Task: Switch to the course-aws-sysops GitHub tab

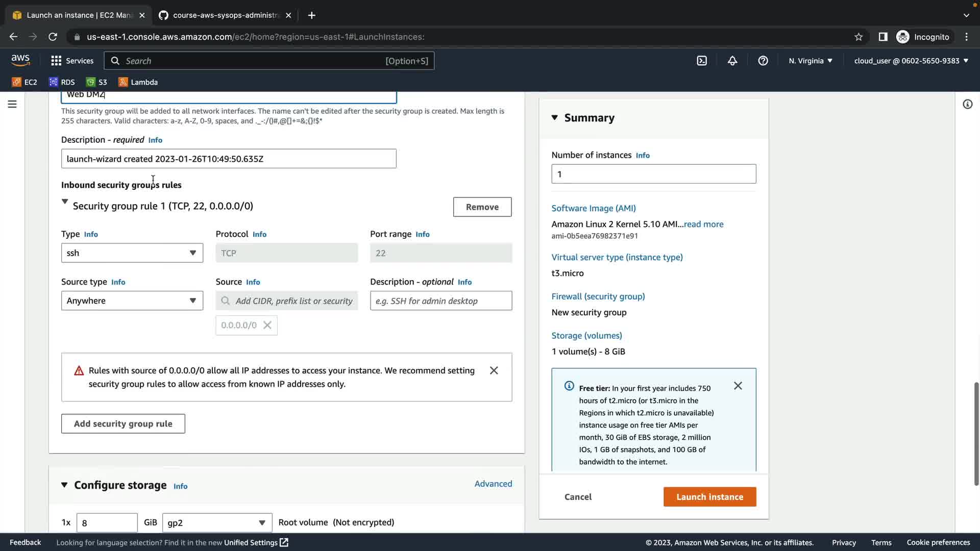Action: point(225,15)
